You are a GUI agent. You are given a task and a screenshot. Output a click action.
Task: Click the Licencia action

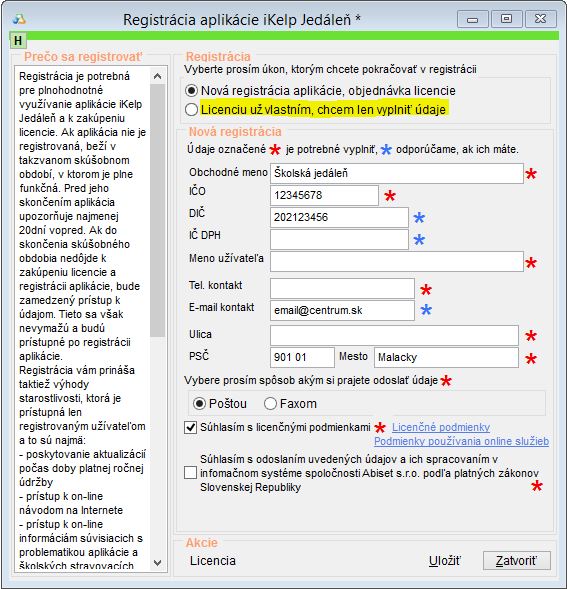coord(213,561)
